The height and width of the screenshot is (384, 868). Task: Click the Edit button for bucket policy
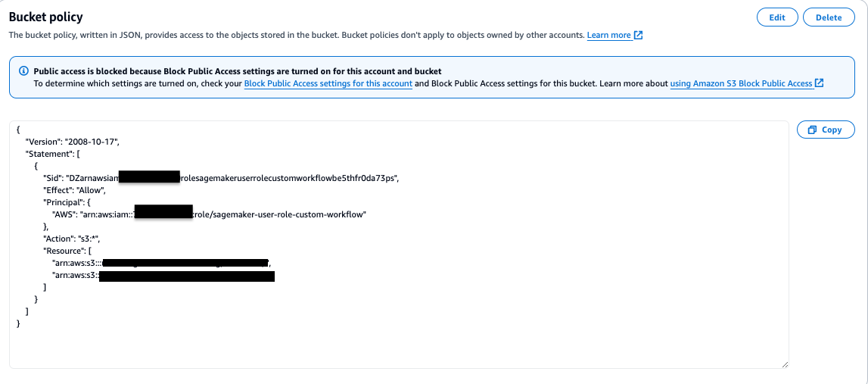click(x=776, y=17)
